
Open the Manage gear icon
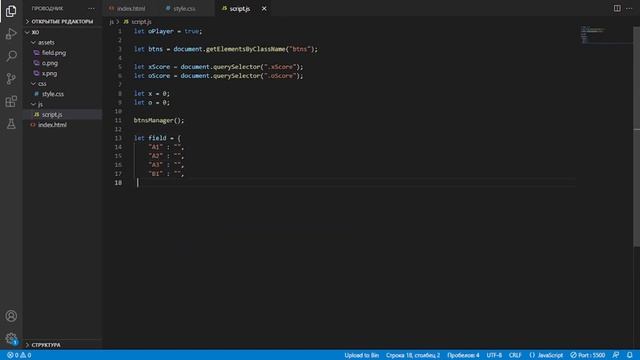point(11,338)
